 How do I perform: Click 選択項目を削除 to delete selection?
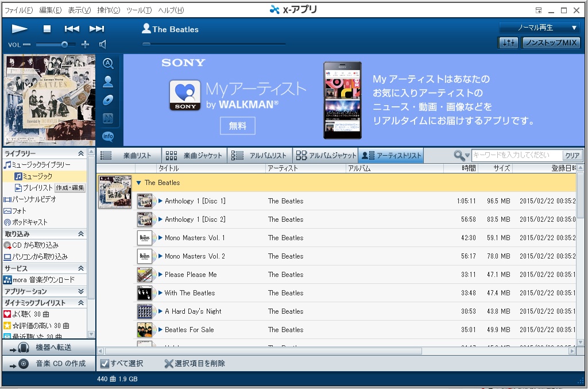click(195, 364)
